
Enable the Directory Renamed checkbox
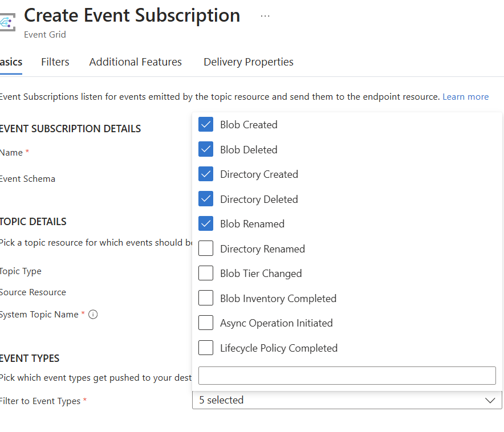[x=206, y=248]
